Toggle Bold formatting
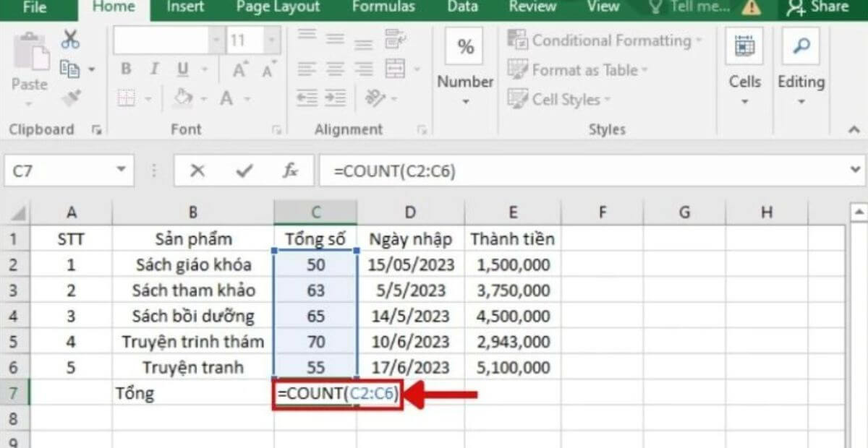Image resolution: width=868 pixels, height=448 pixels. coord(126,69)
